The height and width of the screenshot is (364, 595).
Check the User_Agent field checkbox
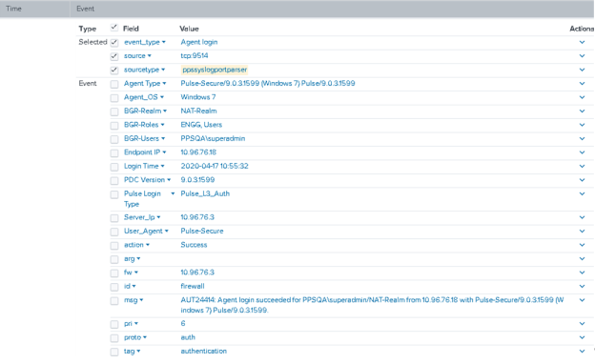click(x=114, y=232)
